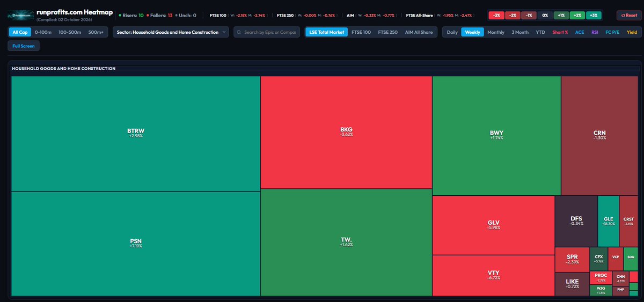Open the WJG heatmap tile
Viewport: 644px width, 302px height.
coord(601,290)
